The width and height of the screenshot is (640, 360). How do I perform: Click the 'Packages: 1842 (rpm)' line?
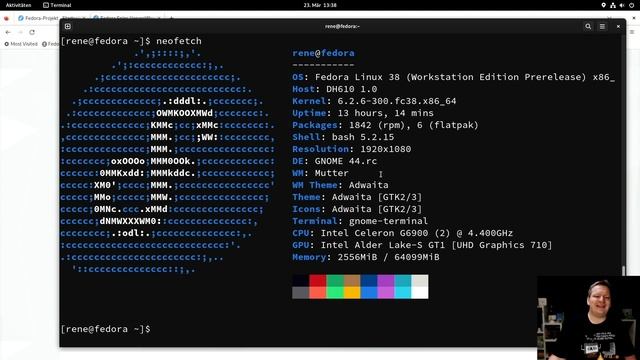tap(385, 125)
